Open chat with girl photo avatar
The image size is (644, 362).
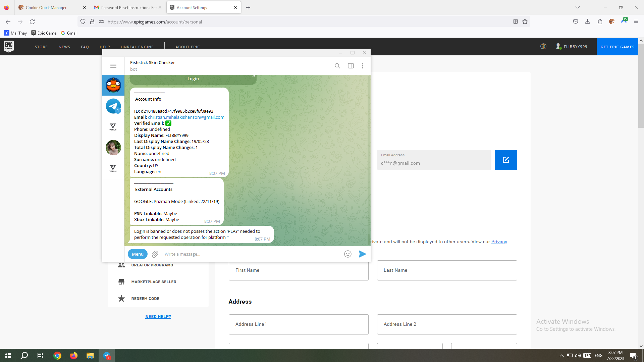(x=113, y=148)
